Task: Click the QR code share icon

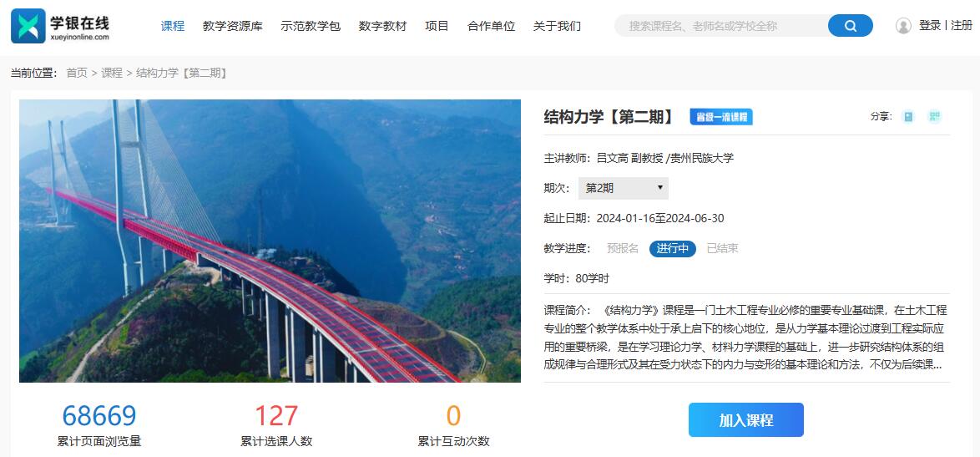Action: click(x=934, y=116)
